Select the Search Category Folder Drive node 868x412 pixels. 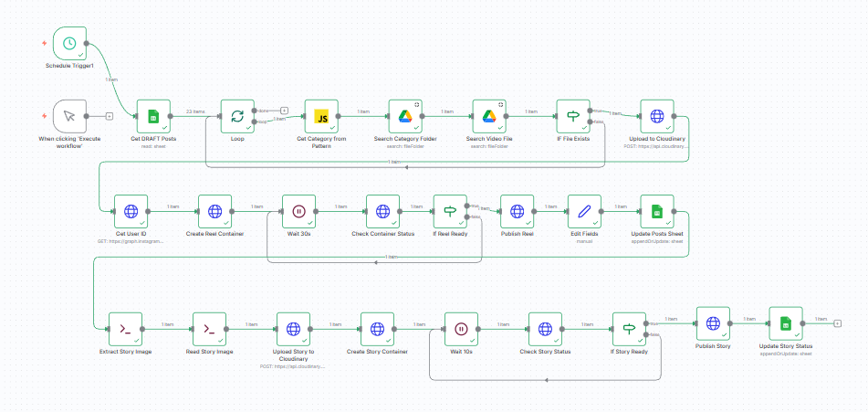(405, 116)
